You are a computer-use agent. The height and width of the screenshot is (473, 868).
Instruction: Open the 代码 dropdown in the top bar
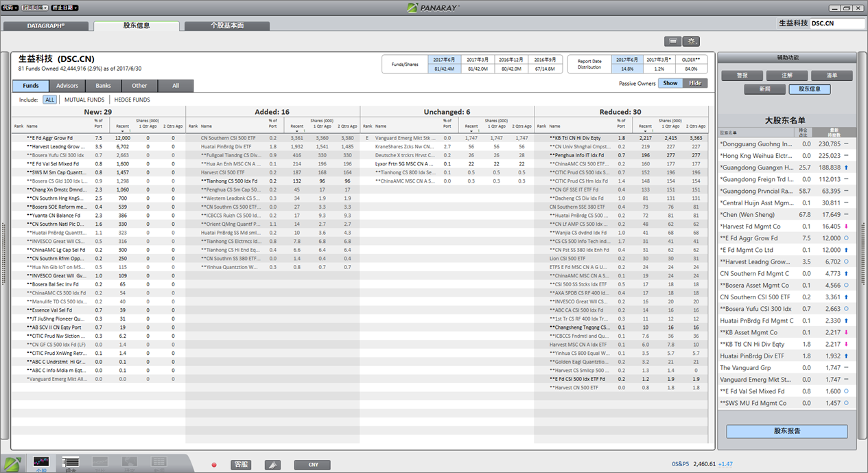[x=10, y=8]
